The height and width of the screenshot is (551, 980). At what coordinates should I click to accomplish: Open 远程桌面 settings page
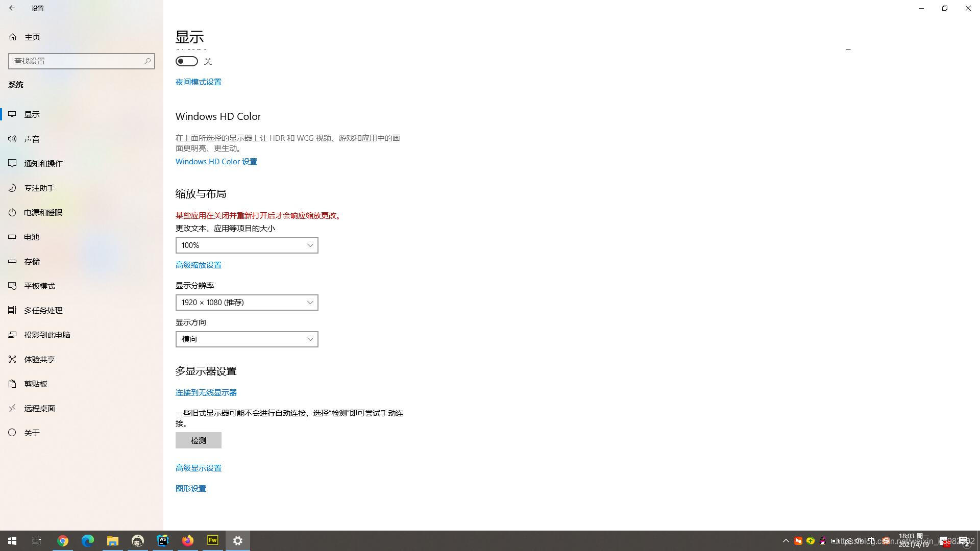[x=39, y=408]
